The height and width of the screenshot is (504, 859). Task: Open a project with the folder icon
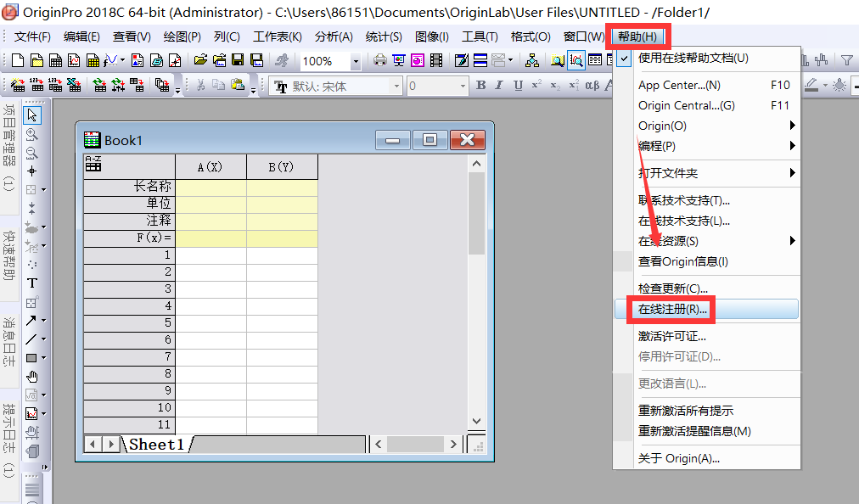pos(200,60)
